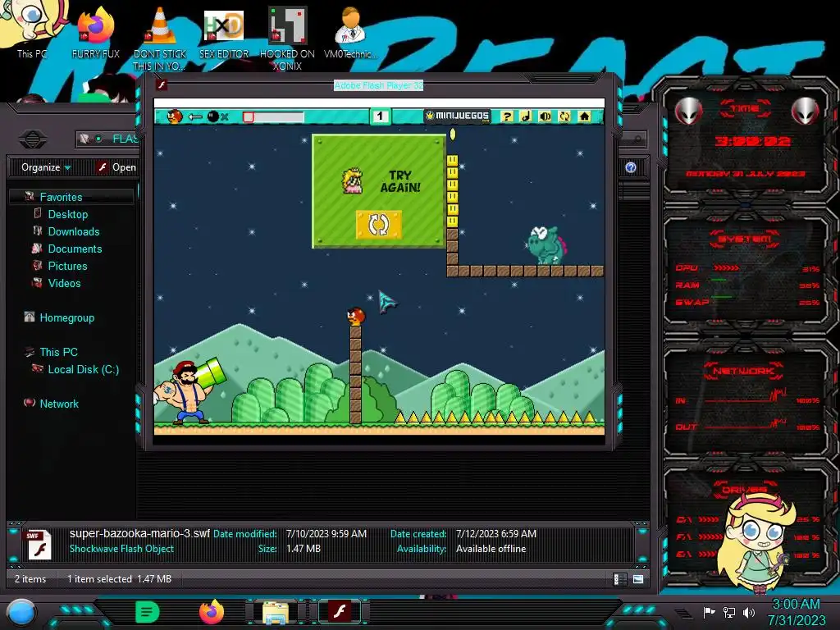840x630 pixels.
Task: Select Pictures in Explorer sidebar
Action: tap(67, 266)
